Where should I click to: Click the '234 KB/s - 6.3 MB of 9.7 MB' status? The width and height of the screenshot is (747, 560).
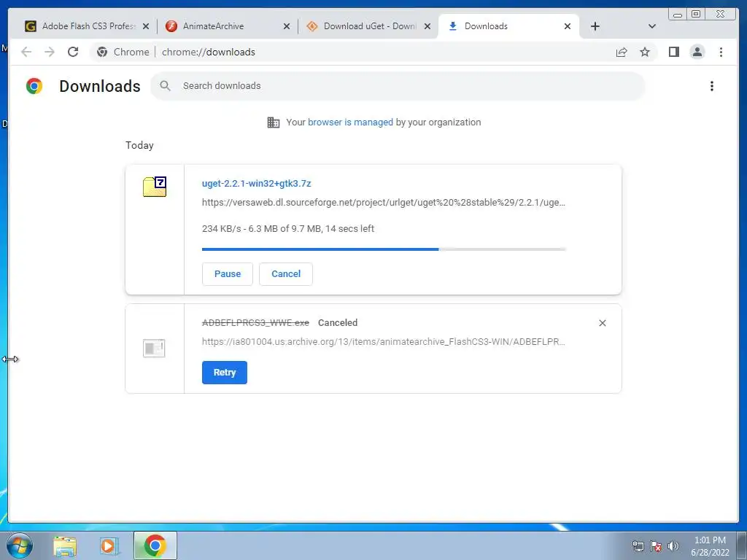tap(287, 228)
